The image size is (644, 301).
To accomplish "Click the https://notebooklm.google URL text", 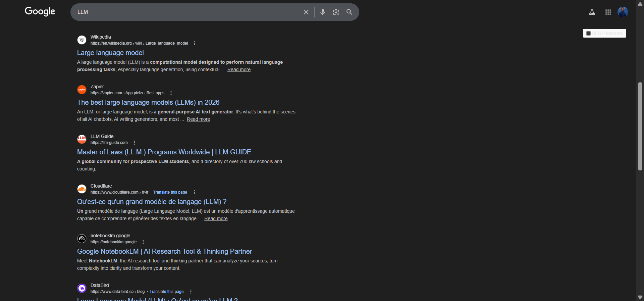I will 113,242.
